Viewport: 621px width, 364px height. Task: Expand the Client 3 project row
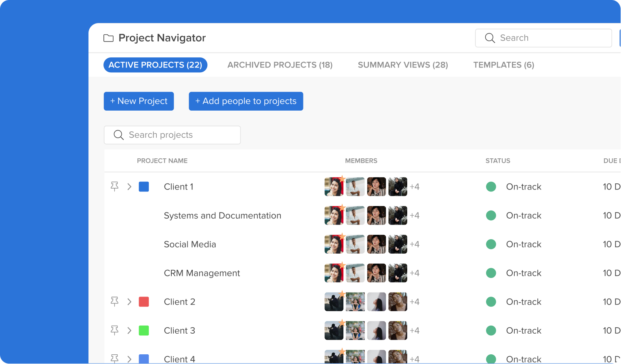click(129, 330)
